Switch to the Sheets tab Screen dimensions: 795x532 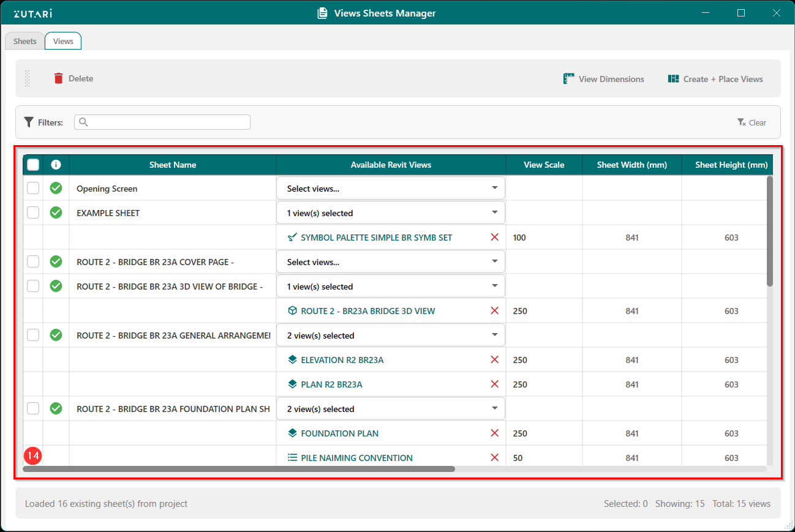(25, 41)
